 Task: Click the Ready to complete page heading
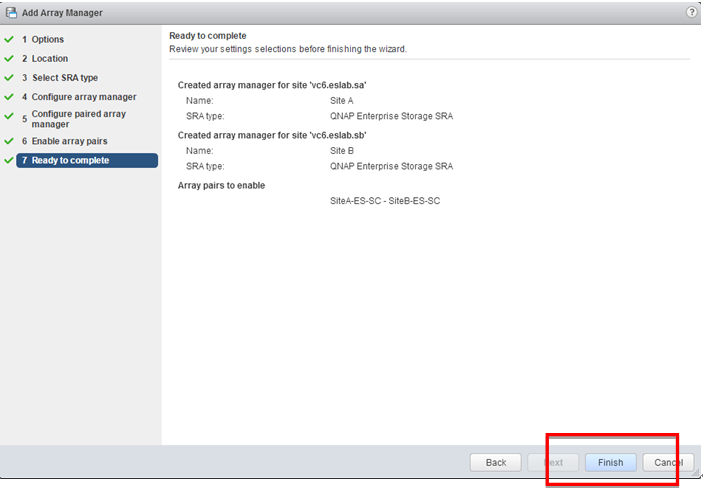tap(209, 36)
